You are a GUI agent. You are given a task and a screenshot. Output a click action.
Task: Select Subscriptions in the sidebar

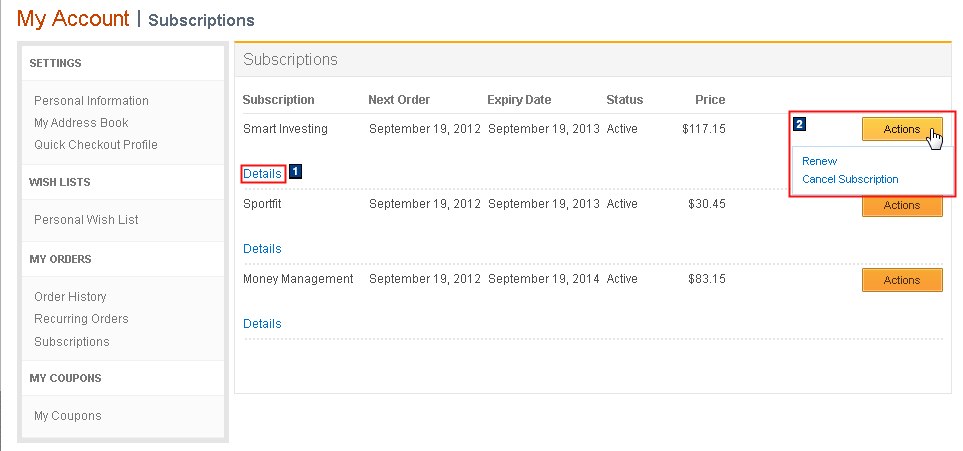72,342
